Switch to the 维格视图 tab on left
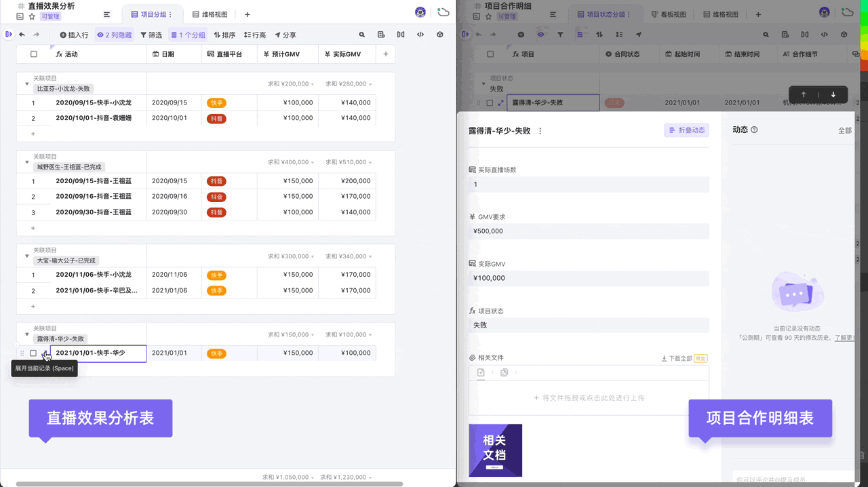The width and height of the screenshot is (868, 487). pyautogui.click(x=210, y=14)
